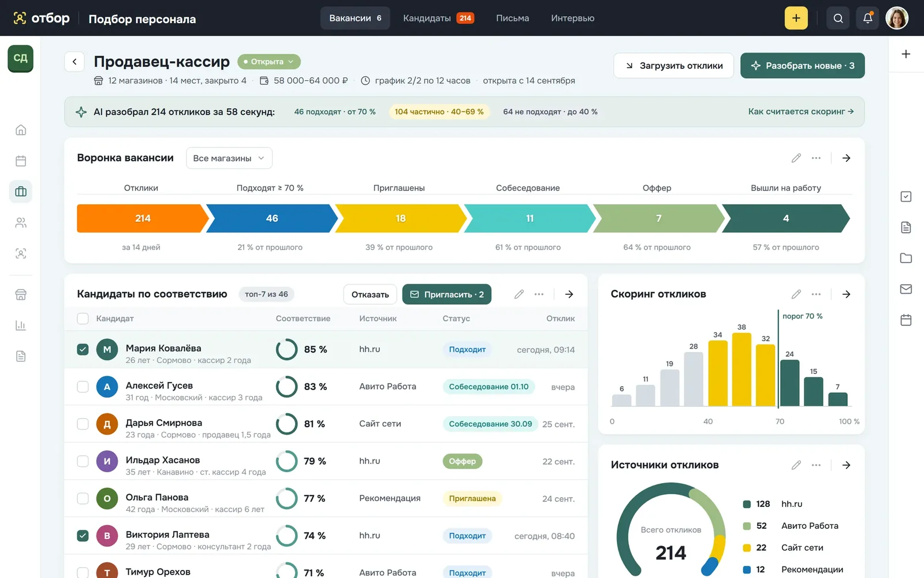Open the Интервью tab

click(x=572, y=18)
